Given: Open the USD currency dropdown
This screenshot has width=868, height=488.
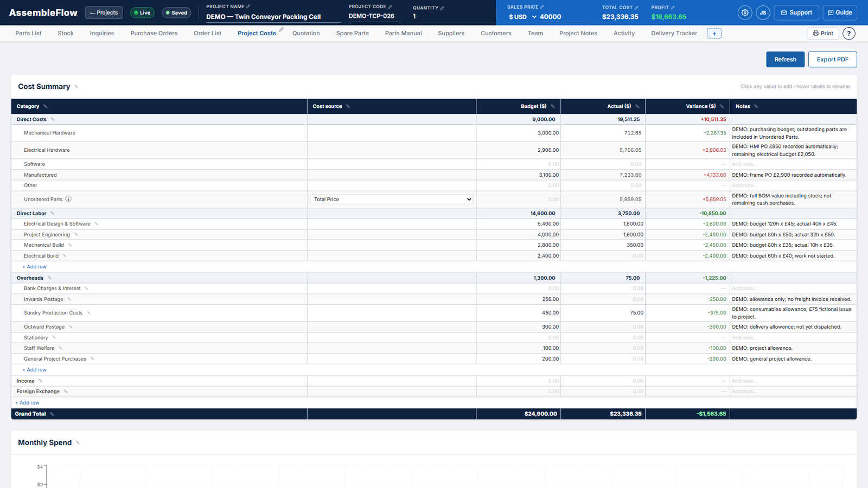Looking at the screenshot, I should 522,17.
